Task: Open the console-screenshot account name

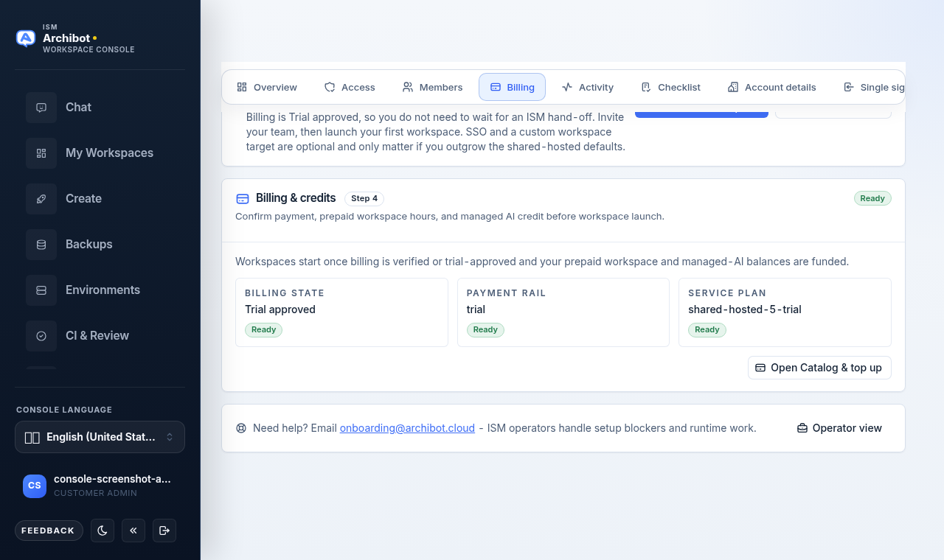Action: (112, 479)
